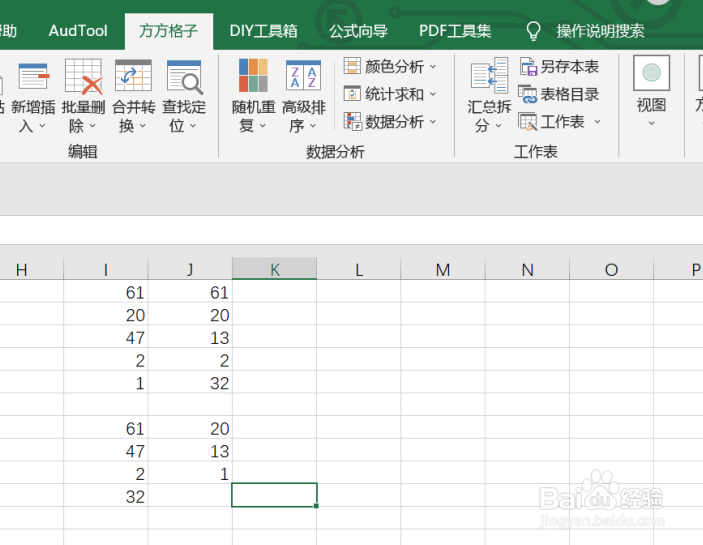Click the 查找定位 magnifier icon
The height and width of the screenshot is (545, 703).
tap(184, 77)
